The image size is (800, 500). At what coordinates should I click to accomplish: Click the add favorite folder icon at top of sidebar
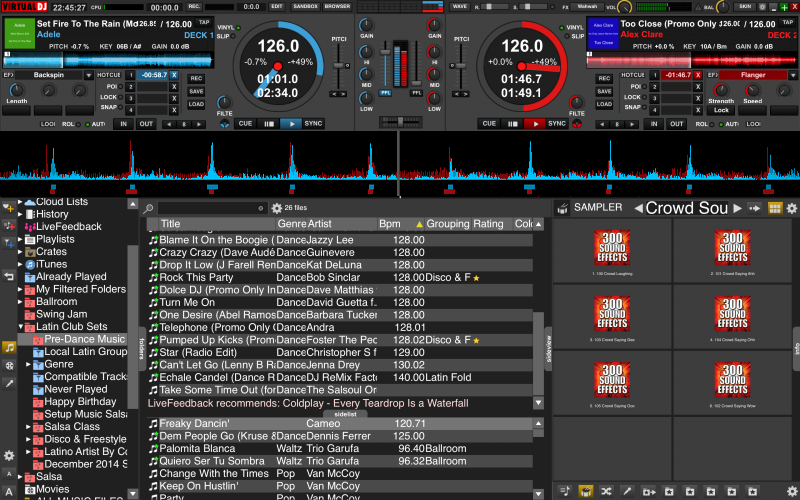point(9,208)
